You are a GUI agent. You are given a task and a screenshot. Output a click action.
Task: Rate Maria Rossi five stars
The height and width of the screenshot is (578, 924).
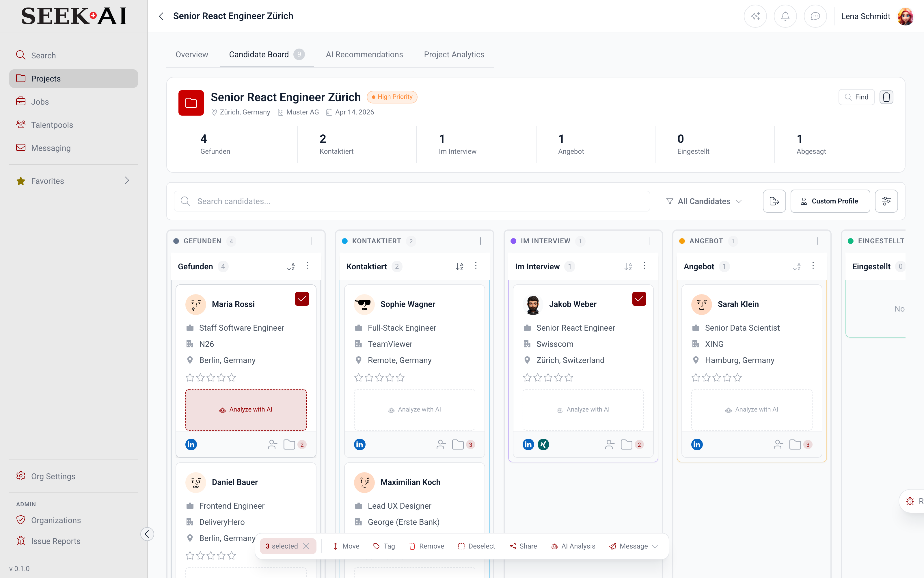point(232,378)
